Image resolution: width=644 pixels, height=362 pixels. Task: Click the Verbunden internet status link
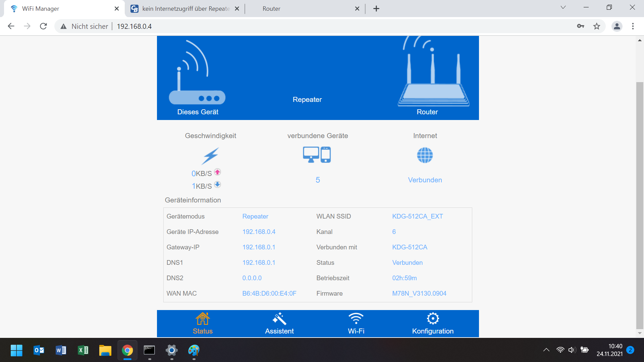pyautogui.click(x=425, y=180)
